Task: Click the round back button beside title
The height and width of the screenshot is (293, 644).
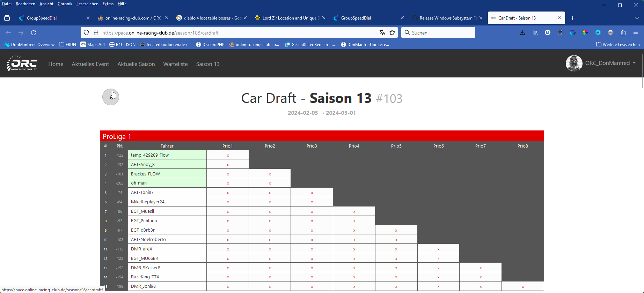Action: point(111,97)
